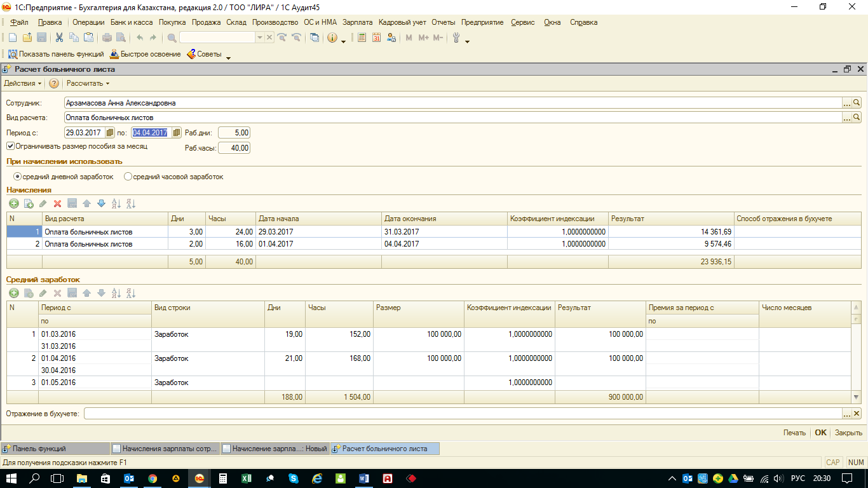Image resolution: width=868 pixels, height=488 pixels.
Task: Click the Windows Start button
Action: (11, 478)
